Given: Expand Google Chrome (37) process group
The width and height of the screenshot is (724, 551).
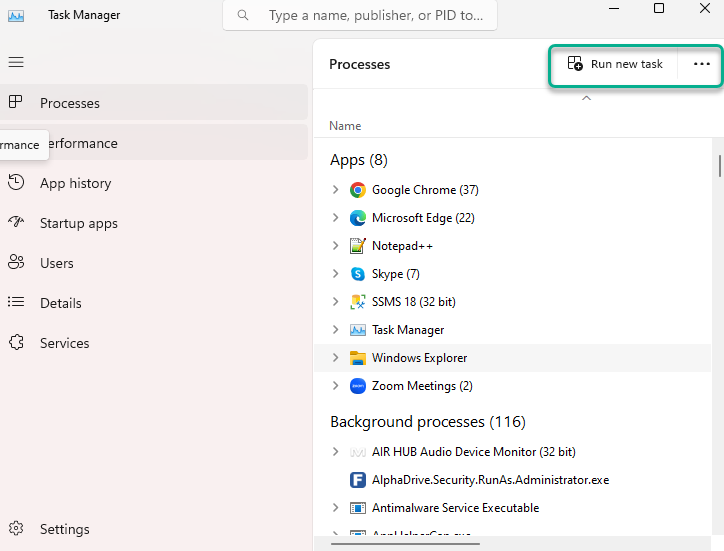Looking at the screenshot, I should click(336, 190).
